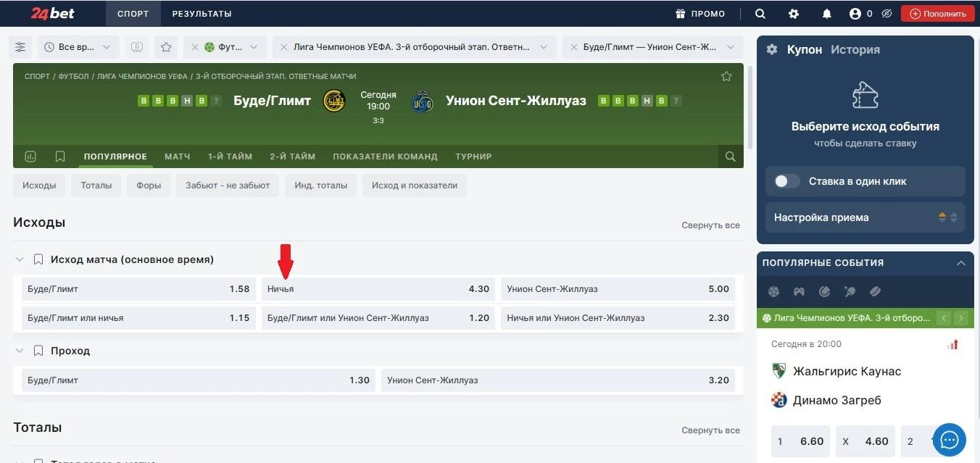
Task: Open the СПОРТ tab in top navigation
Action: [133, 14]
